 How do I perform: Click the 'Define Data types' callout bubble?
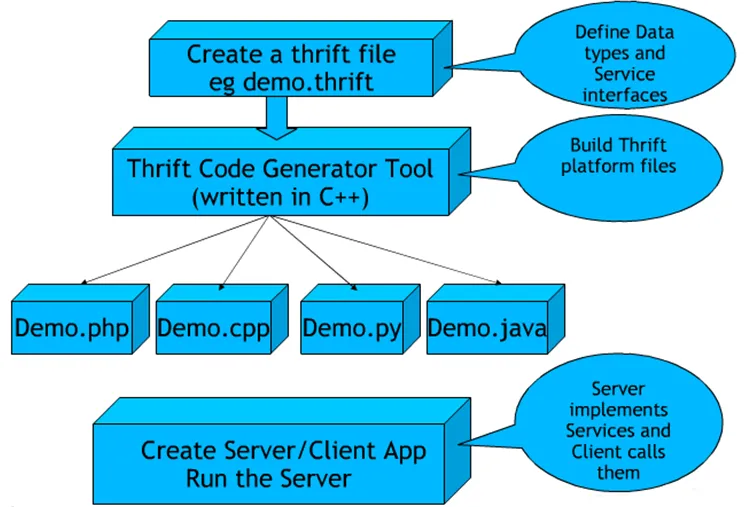625,56
